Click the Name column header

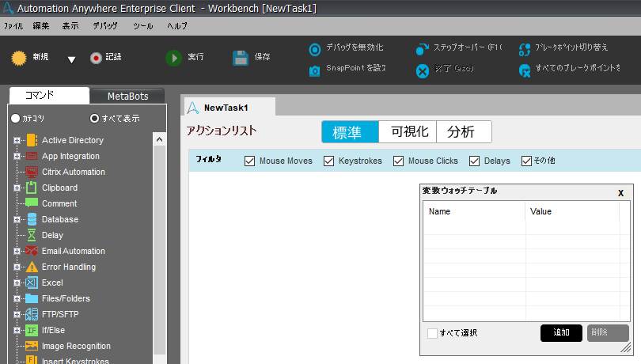point(474,212)
